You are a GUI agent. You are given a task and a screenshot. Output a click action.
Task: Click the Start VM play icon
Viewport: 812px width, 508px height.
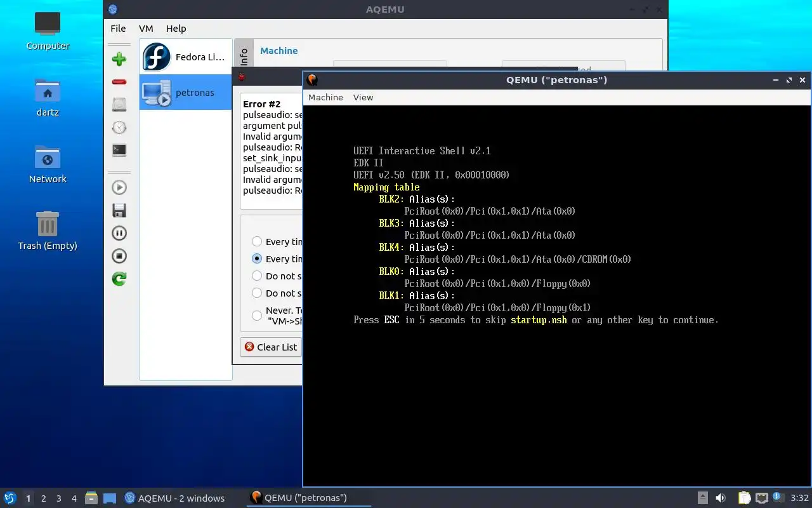pos(119,187)
